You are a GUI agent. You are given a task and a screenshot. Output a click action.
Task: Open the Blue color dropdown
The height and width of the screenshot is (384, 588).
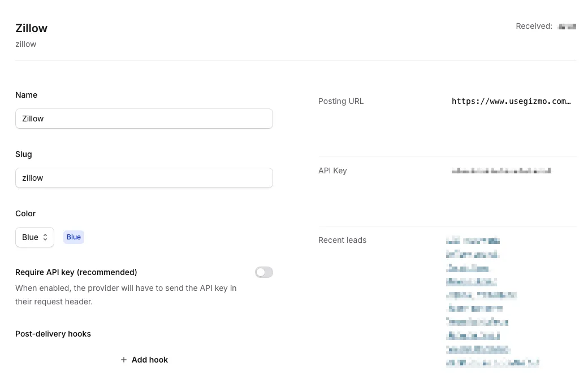[34, 237]
